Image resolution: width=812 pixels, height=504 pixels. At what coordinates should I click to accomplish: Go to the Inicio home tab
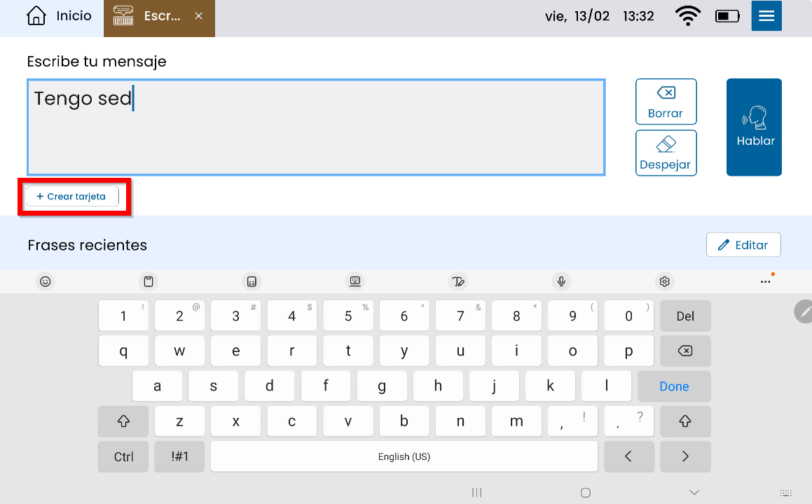click(59, 16)
